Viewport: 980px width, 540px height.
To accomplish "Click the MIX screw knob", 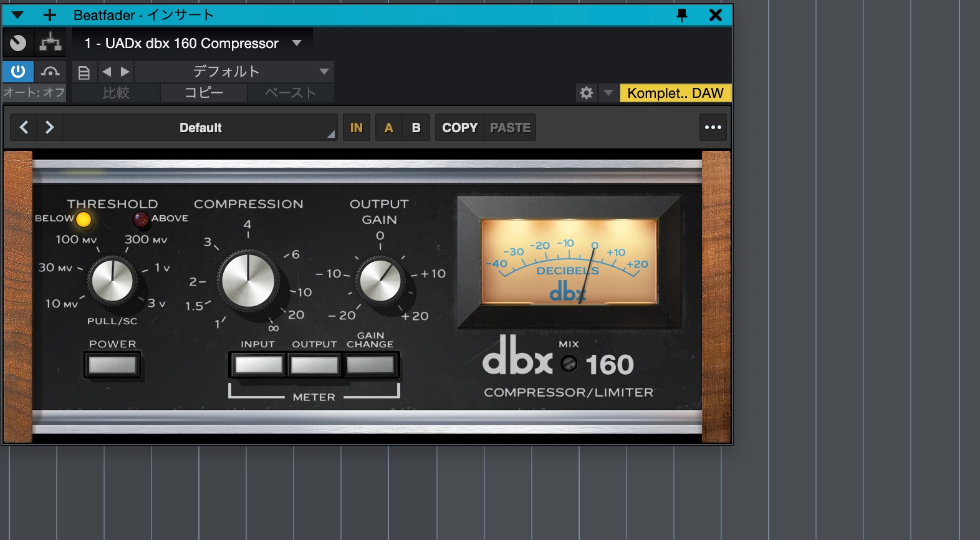I will coord(569,364).
